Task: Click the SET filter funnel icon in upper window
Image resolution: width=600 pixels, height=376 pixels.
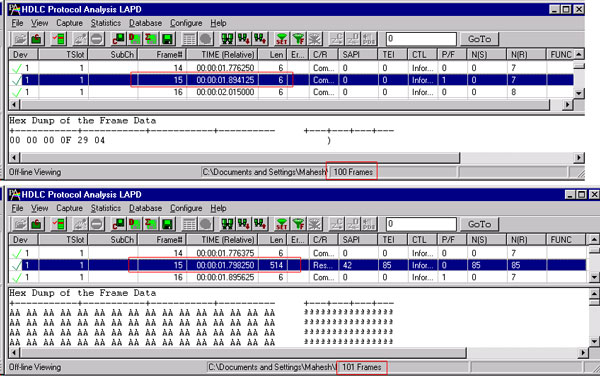Action: tap(282, 39)
